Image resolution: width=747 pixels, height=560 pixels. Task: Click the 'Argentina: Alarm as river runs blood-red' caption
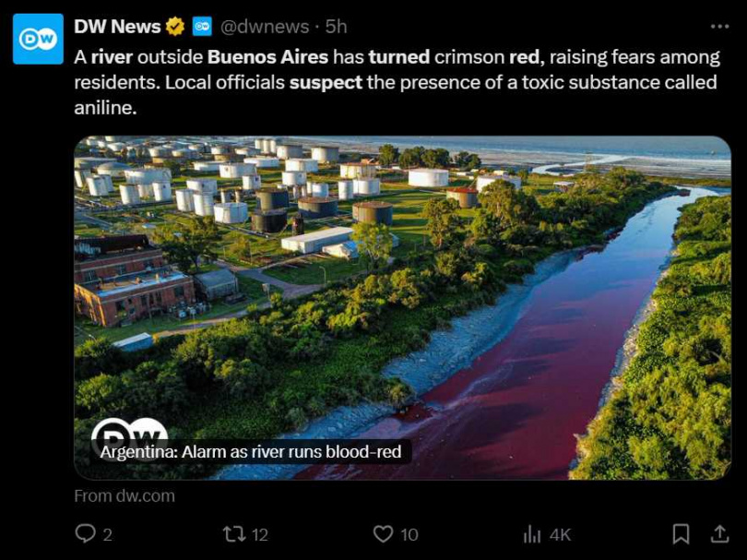click(x=251, y=452)
